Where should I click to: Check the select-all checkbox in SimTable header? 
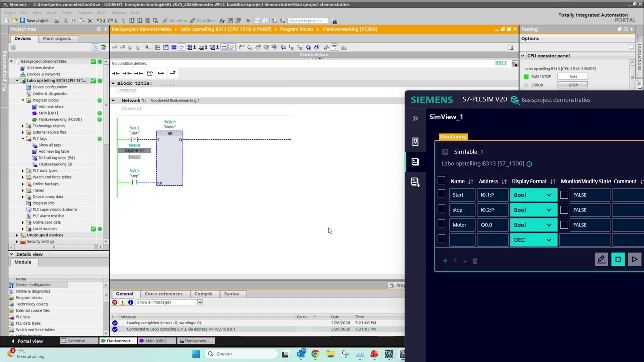tap(441, 180)
